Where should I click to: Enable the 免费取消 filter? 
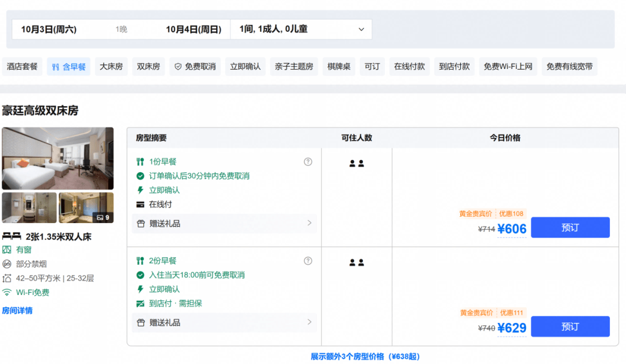point(195,67)
